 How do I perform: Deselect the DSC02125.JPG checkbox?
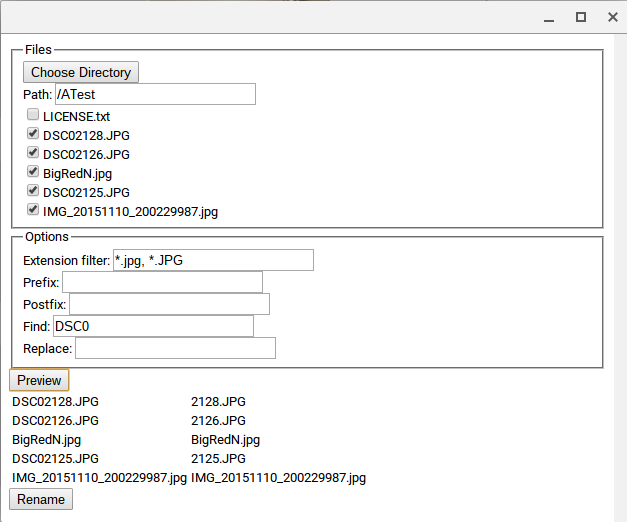pyautogui.click(x=33, y=190)
